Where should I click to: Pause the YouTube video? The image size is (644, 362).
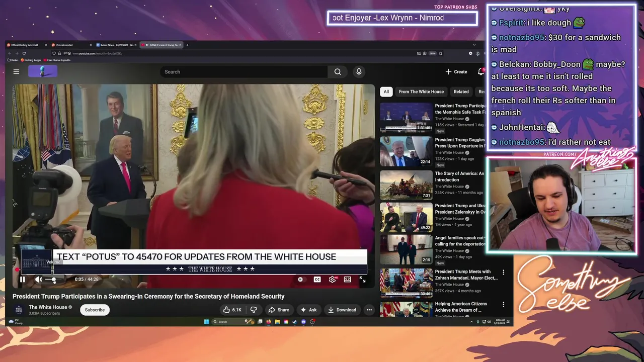[x=22, y=280]
